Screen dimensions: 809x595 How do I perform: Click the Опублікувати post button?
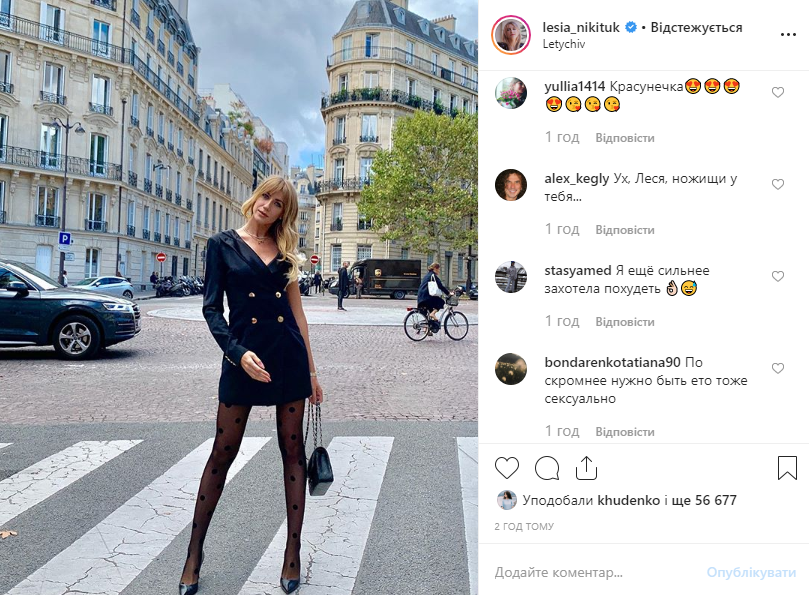coord(751,572)
